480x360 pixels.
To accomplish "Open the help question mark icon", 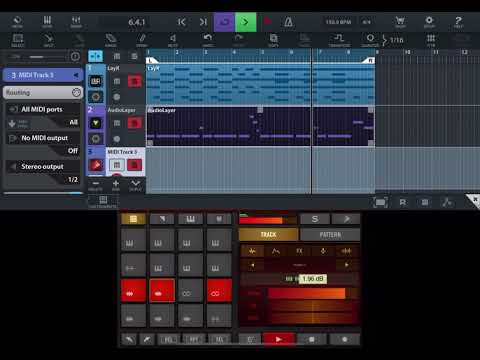I will pos(458,22).
